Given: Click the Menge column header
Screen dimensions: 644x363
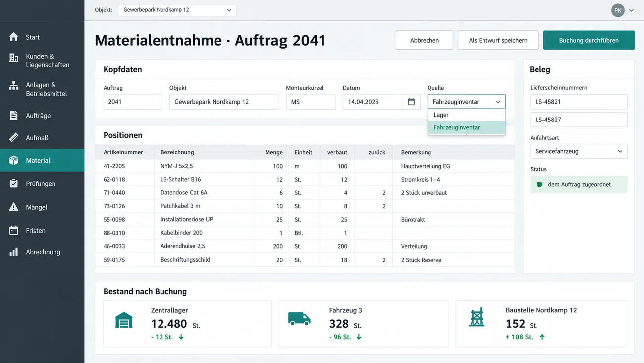Looking at the screenshot, I should tap(274, 152).
